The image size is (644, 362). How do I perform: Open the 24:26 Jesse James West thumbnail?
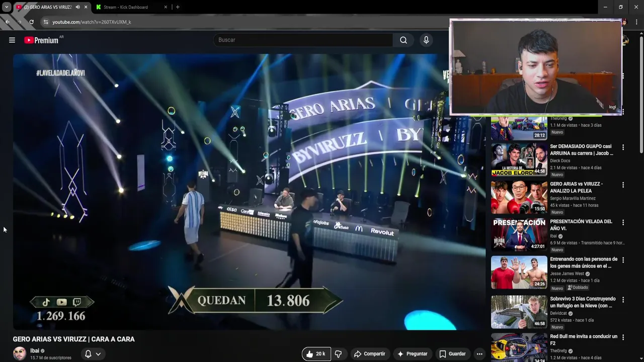point(519,272)
